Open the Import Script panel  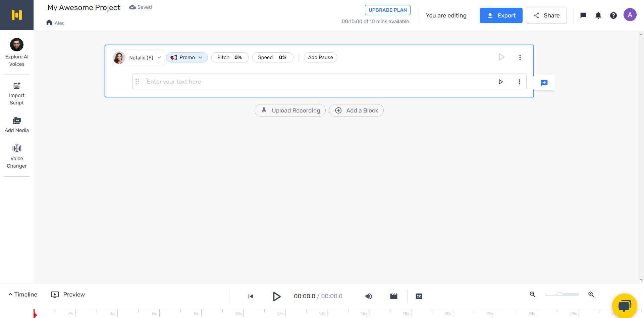[16, 93]
